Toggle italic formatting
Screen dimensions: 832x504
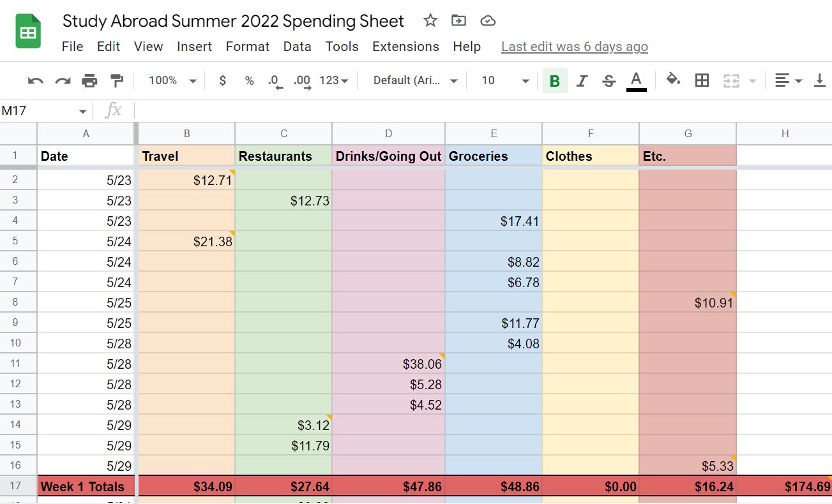click(582, 80)
